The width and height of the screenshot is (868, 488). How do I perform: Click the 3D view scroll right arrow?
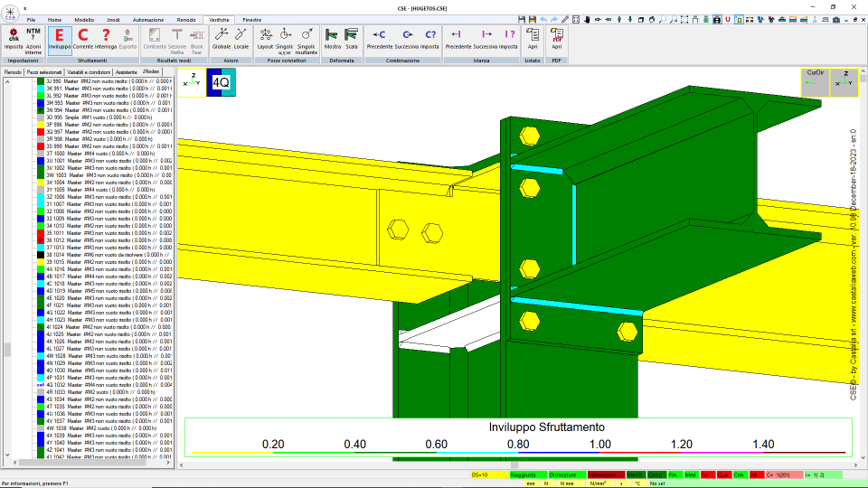pyautogui.click(x=856, y=465)
